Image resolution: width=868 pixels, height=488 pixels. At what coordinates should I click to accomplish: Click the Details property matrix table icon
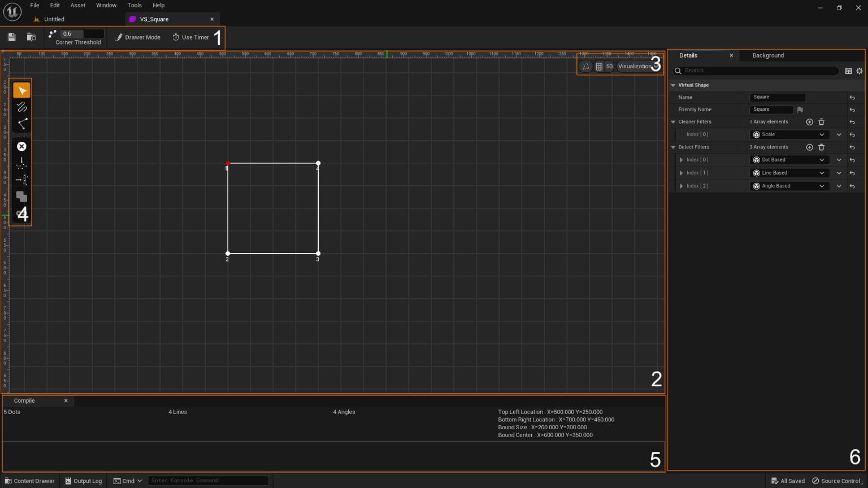click(848, 71)
